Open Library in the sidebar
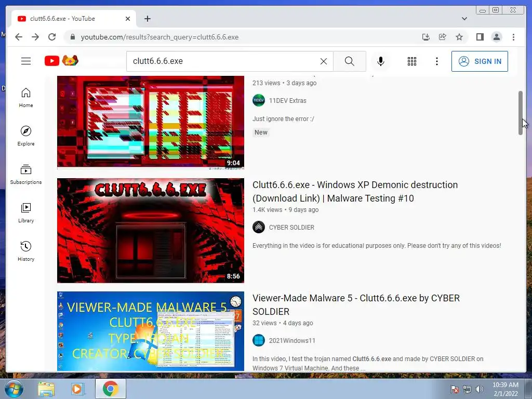 pyautogui.click(x=26, y=212)
